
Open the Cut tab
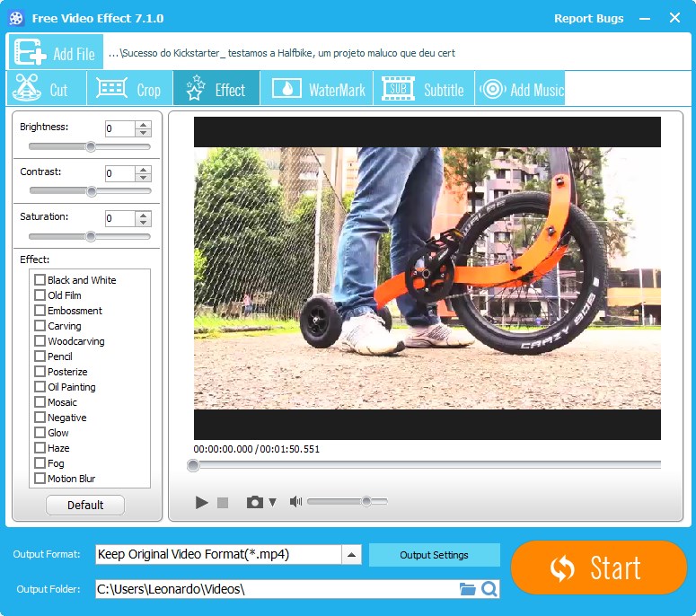pyautogui.click(x=46, y=88)
